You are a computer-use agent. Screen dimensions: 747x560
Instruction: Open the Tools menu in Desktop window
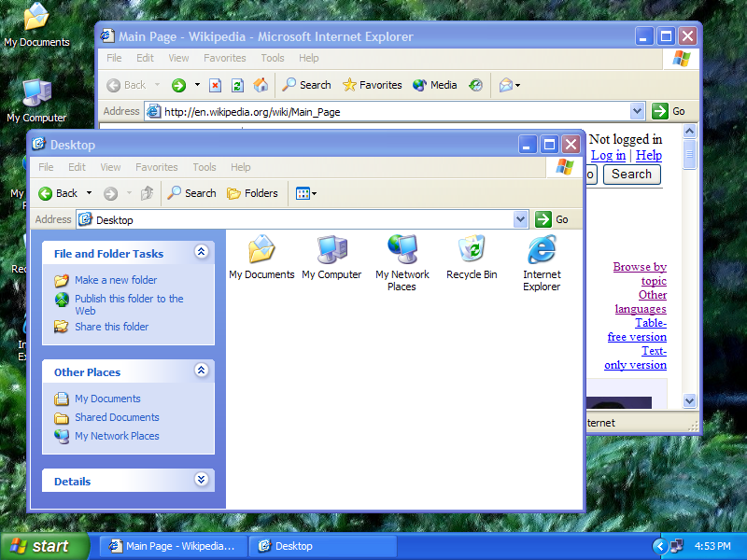click(x=204, y=167)
